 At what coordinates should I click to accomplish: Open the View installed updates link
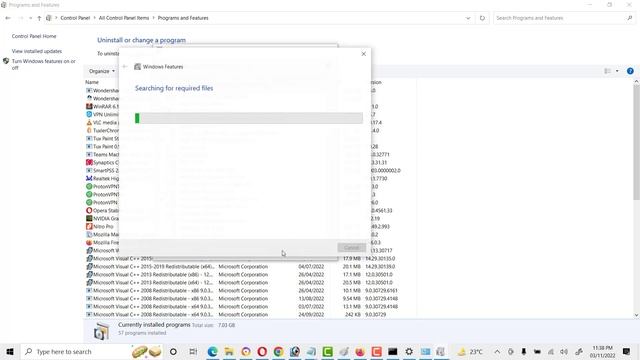37,51
